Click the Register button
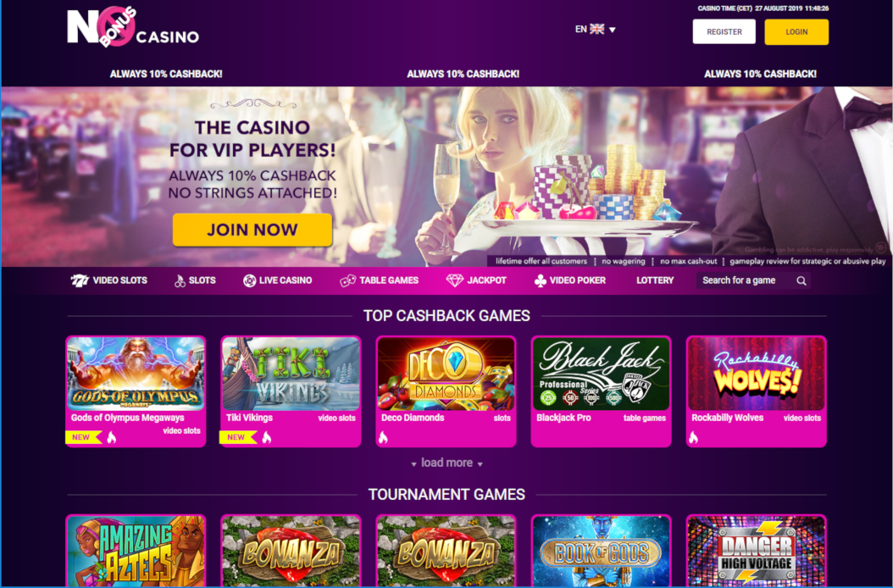Screen dimensions: 893x588 pos(724,32)
